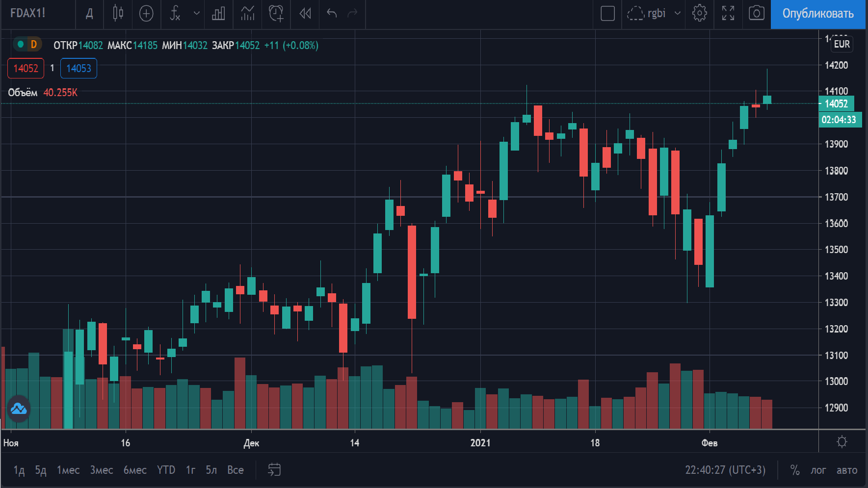
Task: Open the financials bar chart icon
Action: click(218, 13)
